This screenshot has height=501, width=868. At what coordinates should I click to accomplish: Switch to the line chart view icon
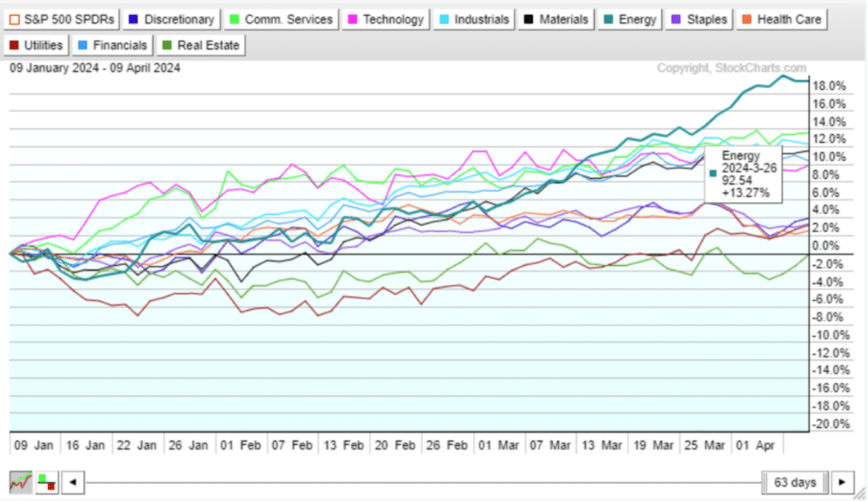point(21,480)
